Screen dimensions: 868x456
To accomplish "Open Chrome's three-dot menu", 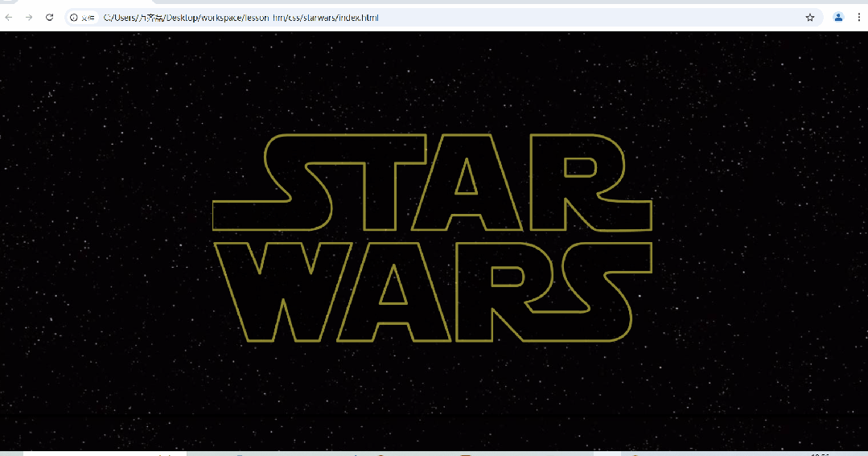I will 859,18.
